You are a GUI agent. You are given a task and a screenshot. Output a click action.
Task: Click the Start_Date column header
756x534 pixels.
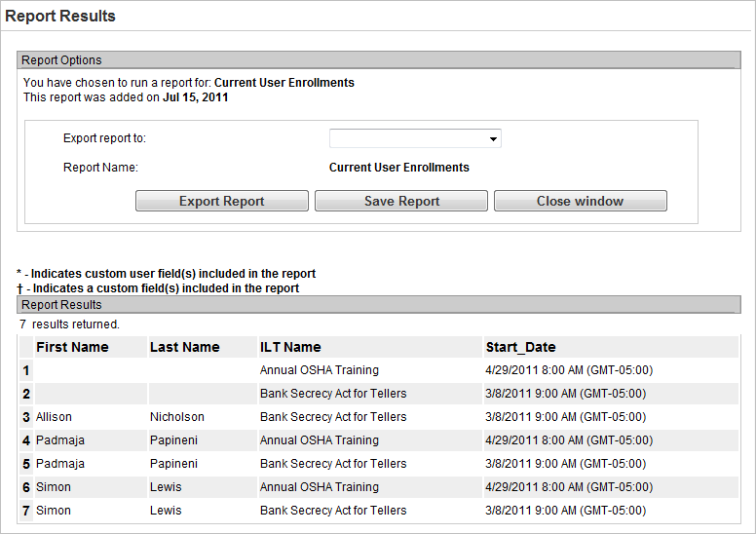(x=520, y=347)
